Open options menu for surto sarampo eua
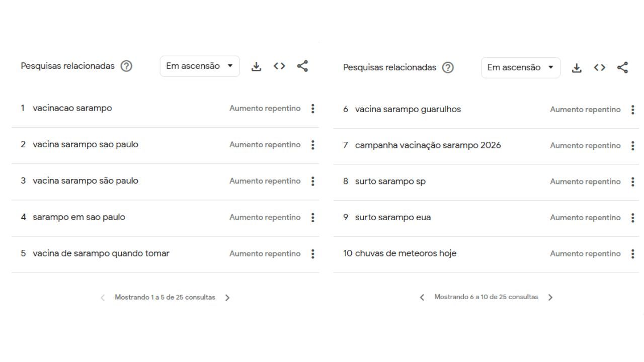 (632, 218)
